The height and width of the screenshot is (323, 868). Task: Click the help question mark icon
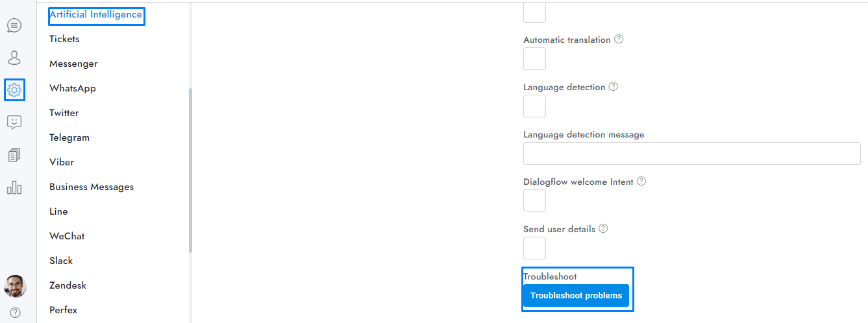[15, 312]
